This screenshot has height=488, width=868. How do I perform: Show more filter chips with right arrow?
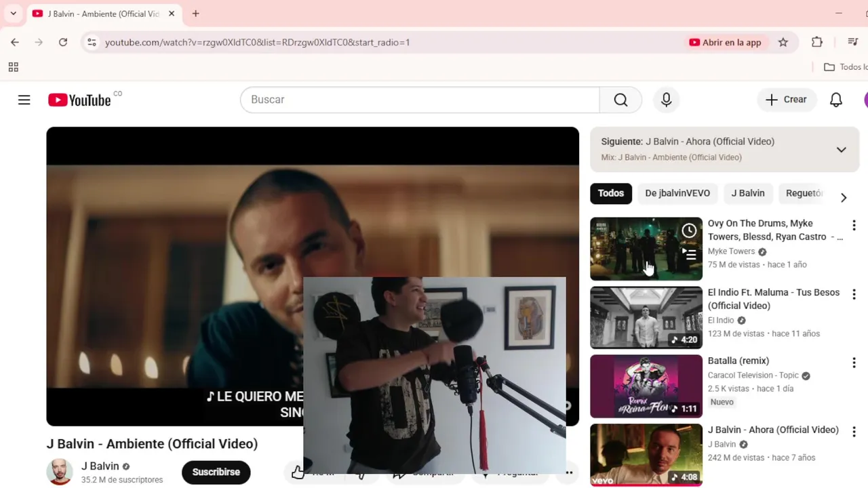(x=844, y=198)
